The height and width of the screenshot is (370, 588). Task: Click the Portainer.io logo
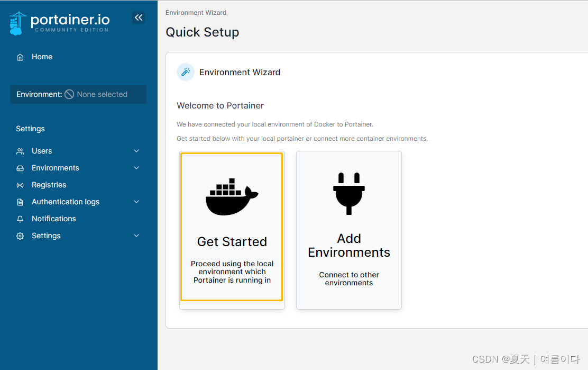[x=60, y=23]
